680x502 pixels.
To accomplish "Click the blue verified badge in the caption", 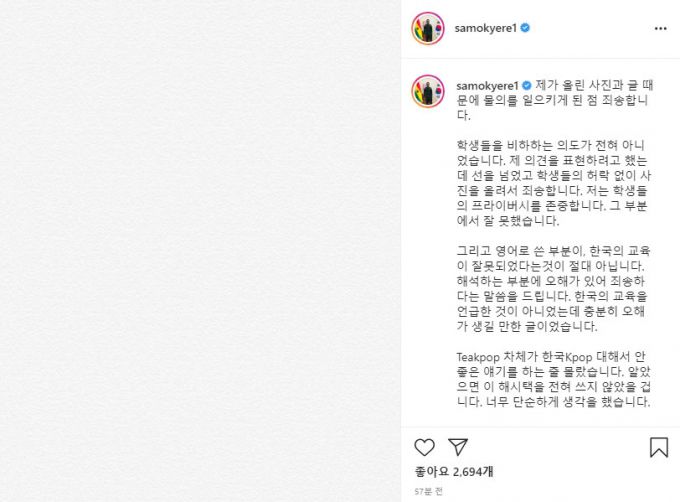I will [526, 85].
